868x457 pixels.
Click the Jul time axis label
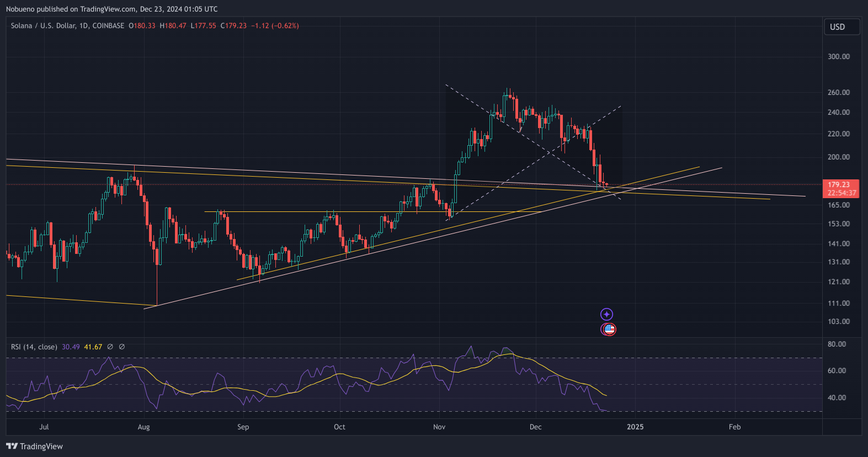[44, 427]
